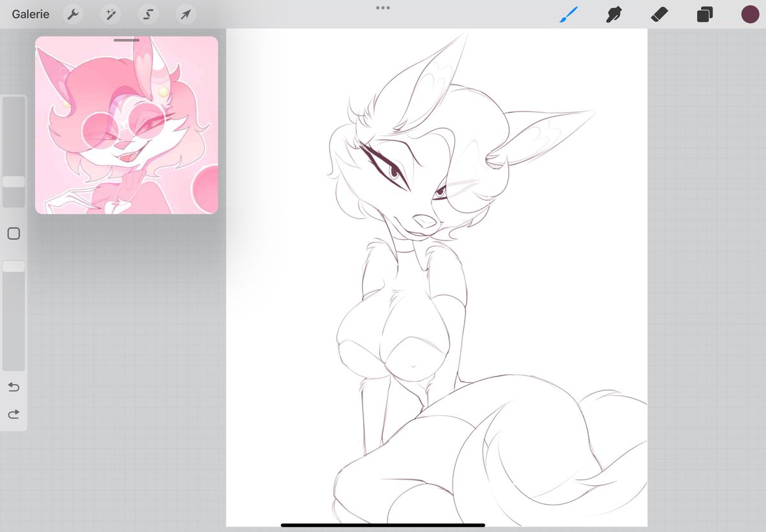766x532 pixels.
Task: Tap the square modify button in sidebar
Action: (13, 233)
